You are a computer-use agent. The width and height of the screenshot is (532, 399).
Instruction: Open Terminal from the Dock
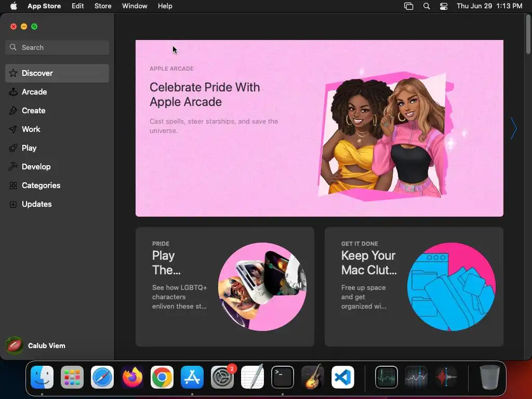(x=282, y=377)
